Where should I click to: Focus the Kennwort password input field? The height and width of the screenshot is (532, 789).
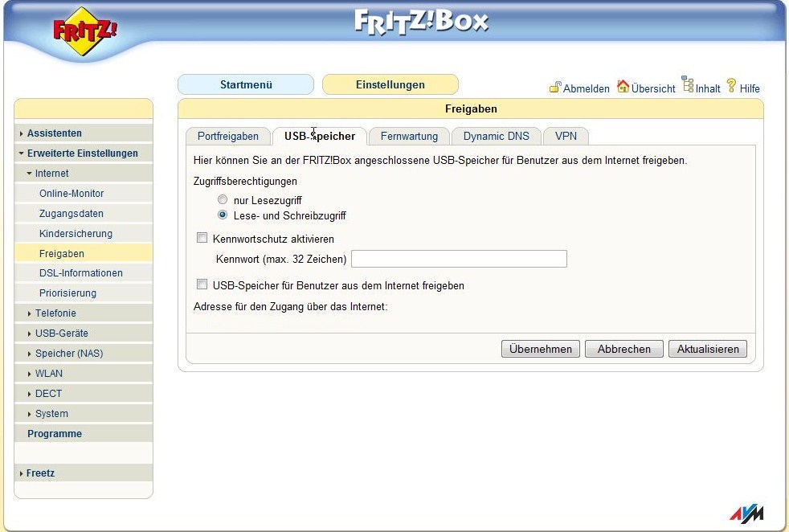pos(459,259)
